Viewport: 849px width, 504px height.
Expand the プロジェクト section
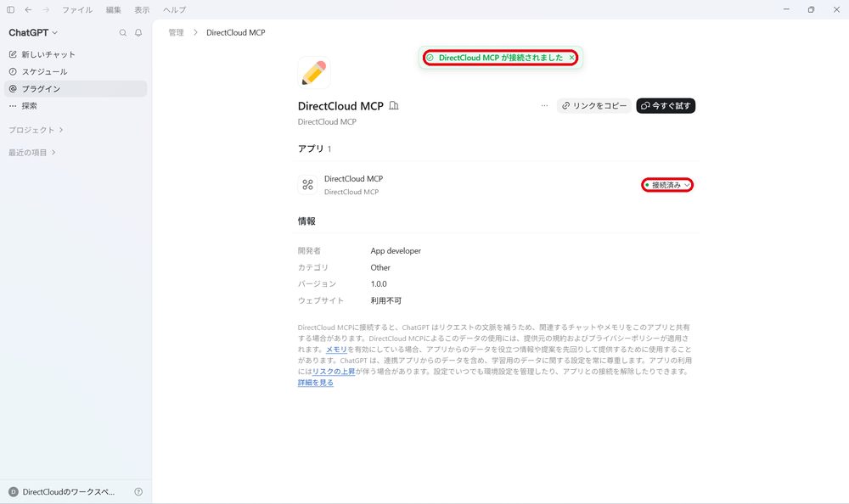coord(36,130)
